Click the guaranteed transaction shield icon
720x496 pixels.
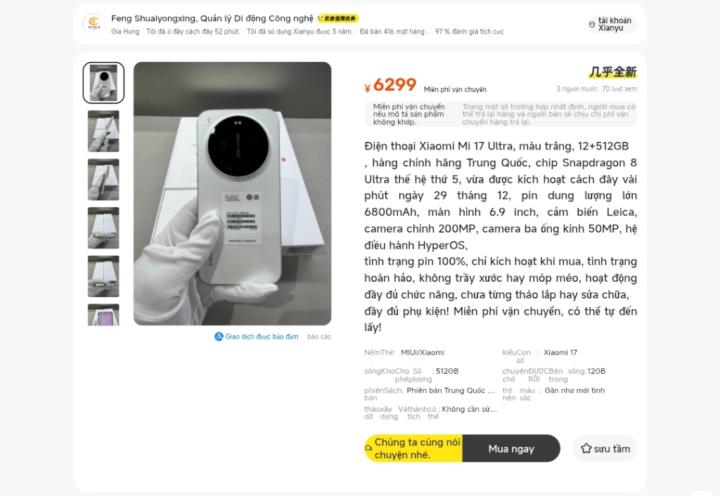tap(219, 337)
